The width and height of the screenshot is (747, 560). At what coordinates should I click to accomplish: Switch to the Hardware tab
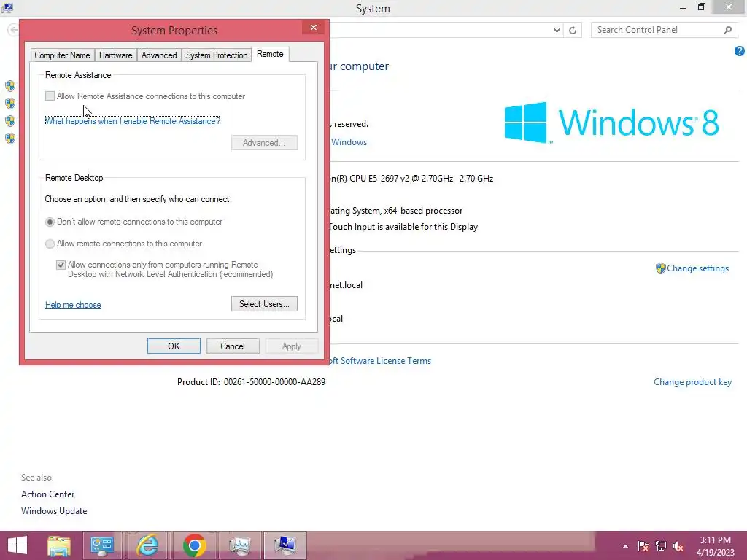pos(116,55)
